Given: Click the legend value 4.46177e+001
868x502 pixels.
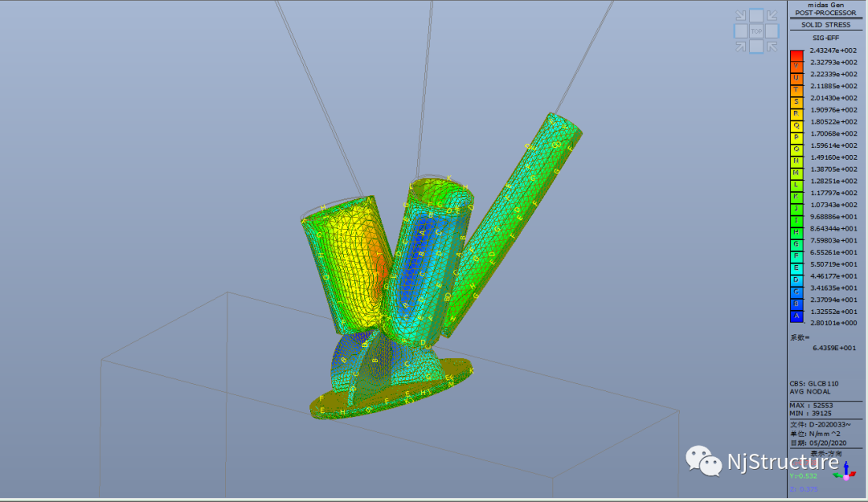Looking at the screenshot, I should (833, 276).
